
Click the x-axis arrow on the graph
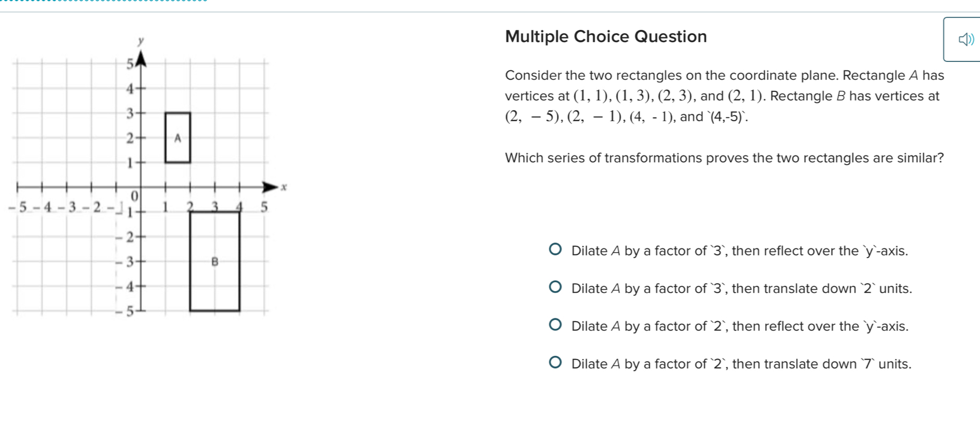click(271, 187)
